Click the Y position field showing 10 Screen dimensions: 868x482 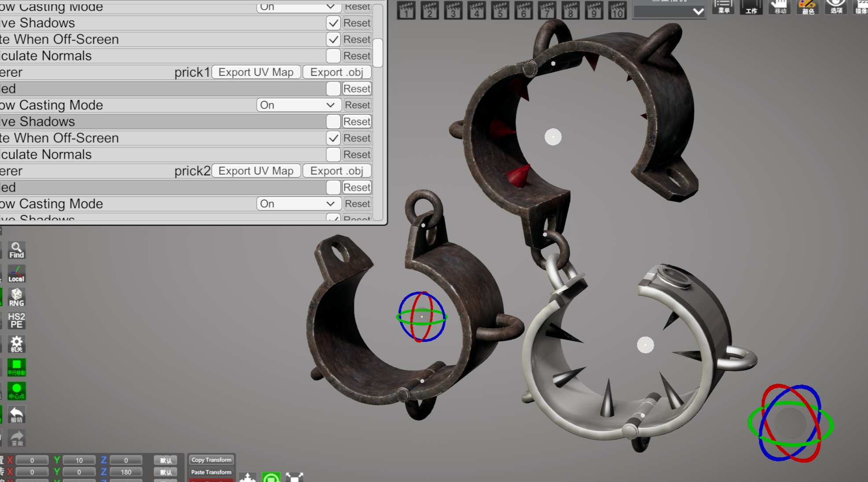[x=79, y=460]
